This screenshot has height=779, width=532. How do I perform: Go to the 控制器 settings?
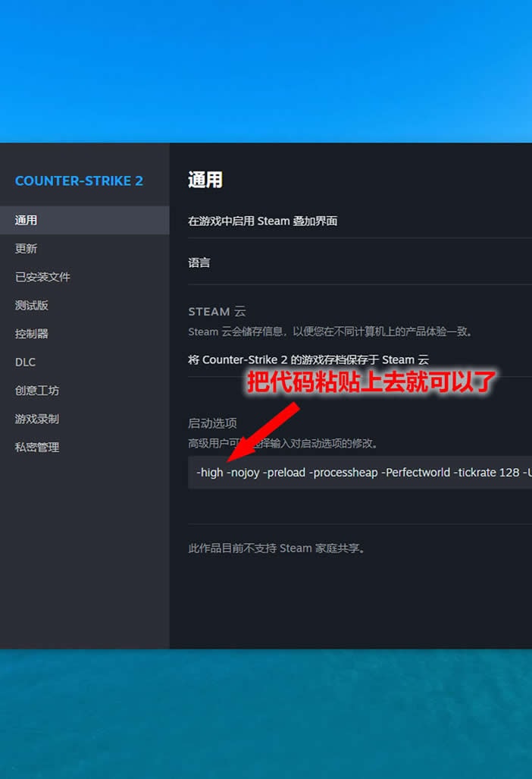[32, 334]
